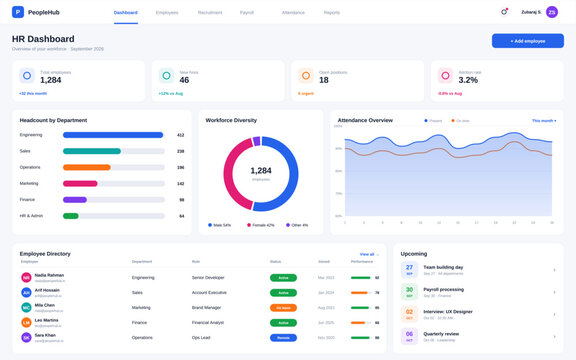Image resolution: width=576 pixels, height=360 pixels.
Task: Click the 'Brand Manager' role cell
Action: (206, 308)
